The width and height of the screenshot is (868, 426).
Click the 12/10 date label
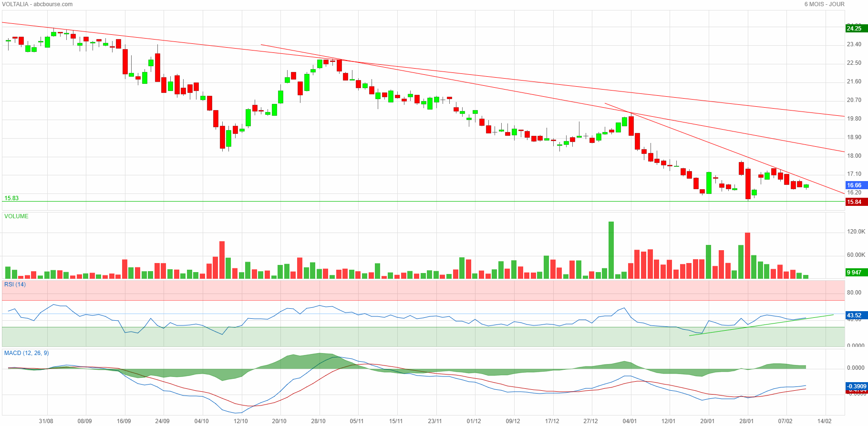(x=240, y=421)
